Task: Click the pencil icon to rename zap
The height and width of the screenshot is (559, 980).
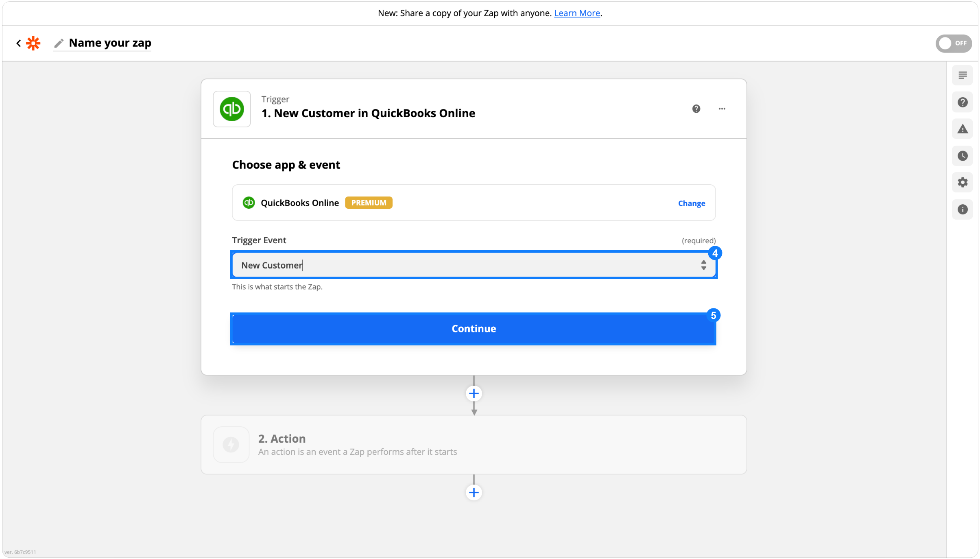Action: click(59, 43)
